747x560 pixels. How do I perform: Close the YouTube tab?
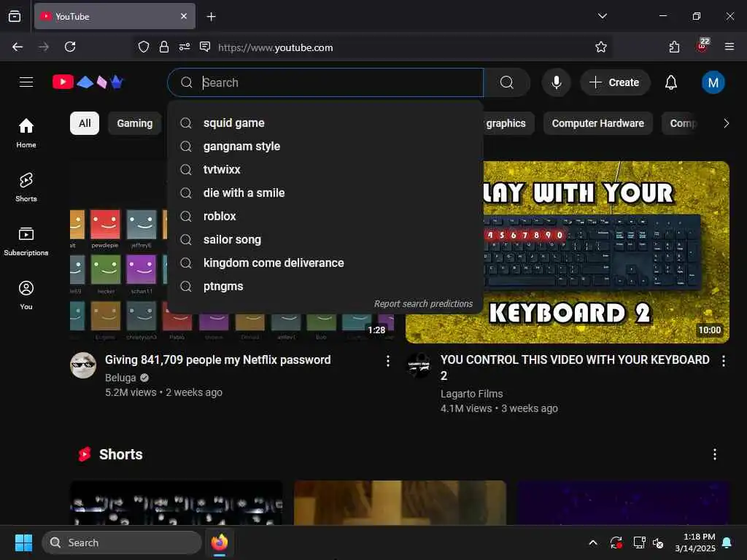(184, 16)
